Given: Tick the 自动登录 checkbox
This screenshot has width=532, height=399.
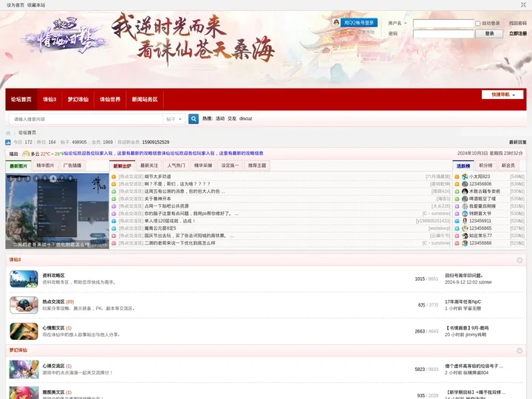Looking at the screenshot, I should [478, 24].
